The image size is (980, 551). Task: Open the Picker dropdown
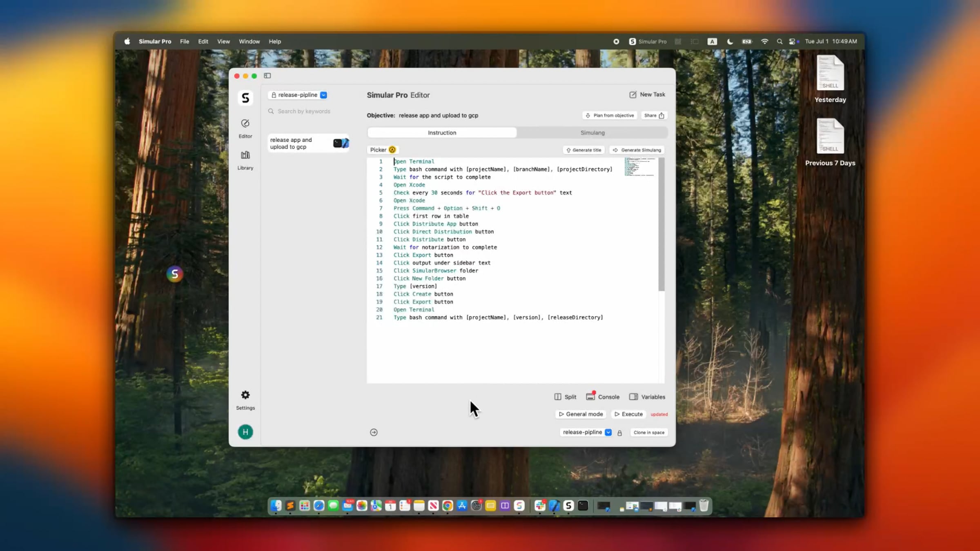(x=383, y=150)
